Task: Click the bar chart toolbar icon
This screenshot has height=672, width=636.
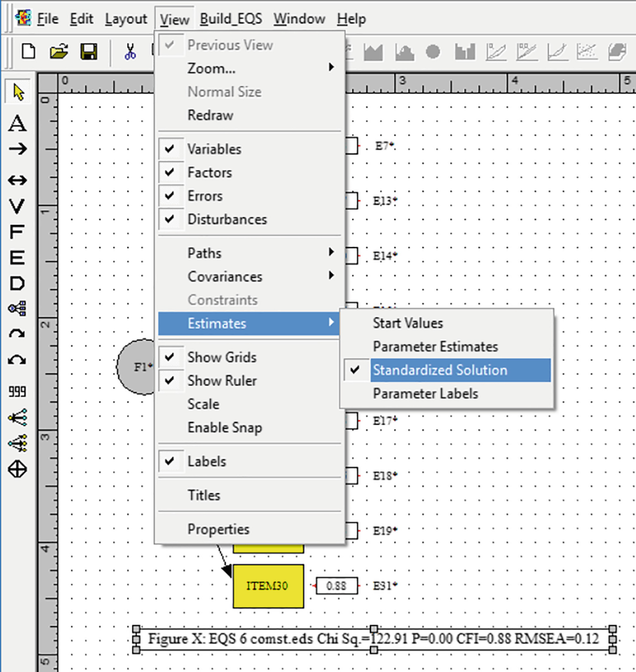Action: tap(465, 52)
